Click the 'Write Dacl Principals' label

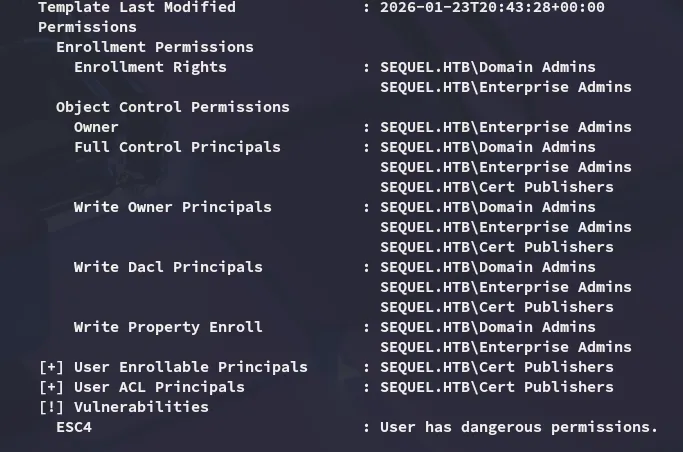tap(168, 267)
